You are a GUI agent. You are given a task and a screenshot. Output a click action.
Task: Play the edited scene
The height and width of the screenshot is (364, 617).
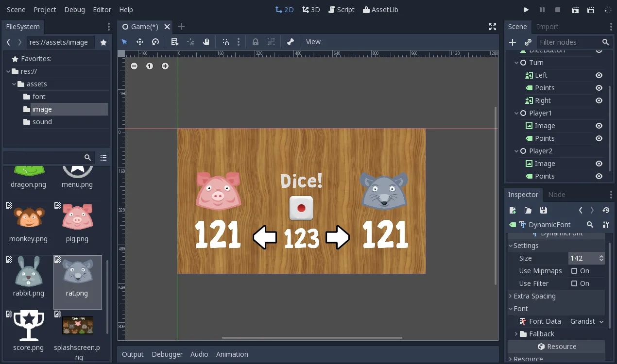tap(575, 10)
